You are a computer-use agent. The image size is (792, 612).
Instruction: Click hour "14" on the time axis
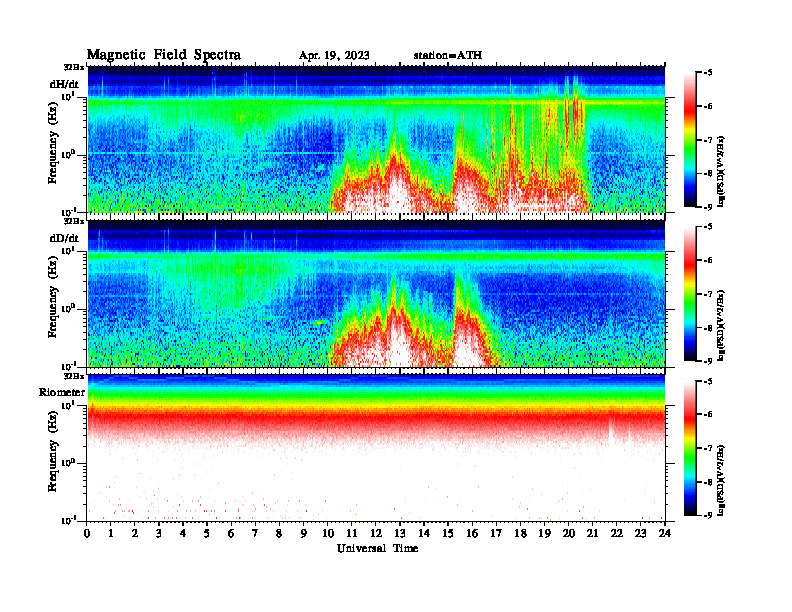click(x=424, y=534)
